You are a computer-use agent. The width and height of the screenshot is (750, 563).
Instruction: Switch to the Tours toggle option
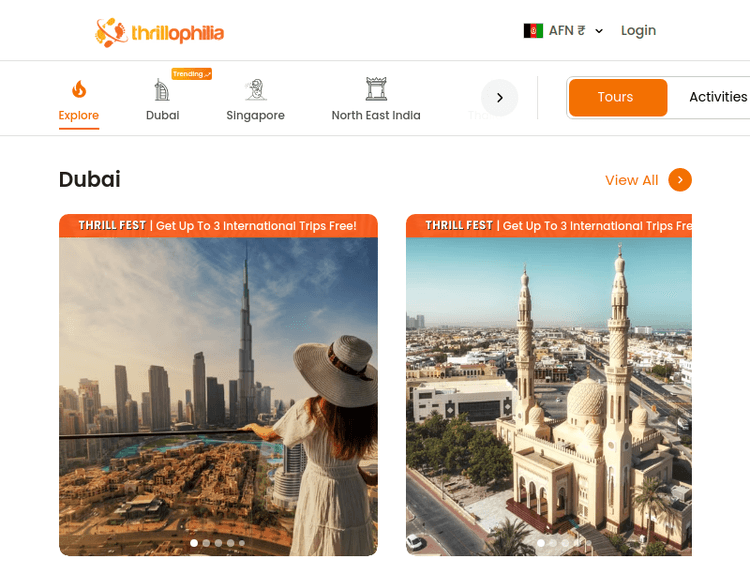point(618,97)
